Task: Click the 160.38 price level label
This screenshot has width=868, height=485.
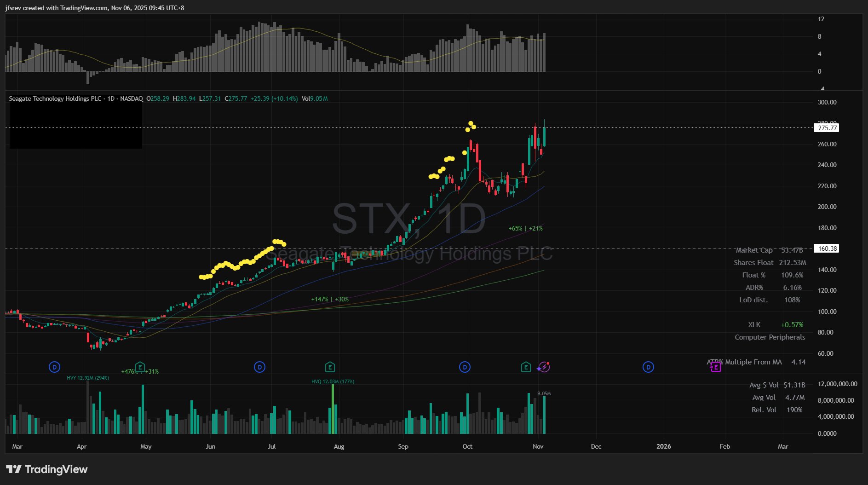Action: pyautogui.click(x=827, y=248)
